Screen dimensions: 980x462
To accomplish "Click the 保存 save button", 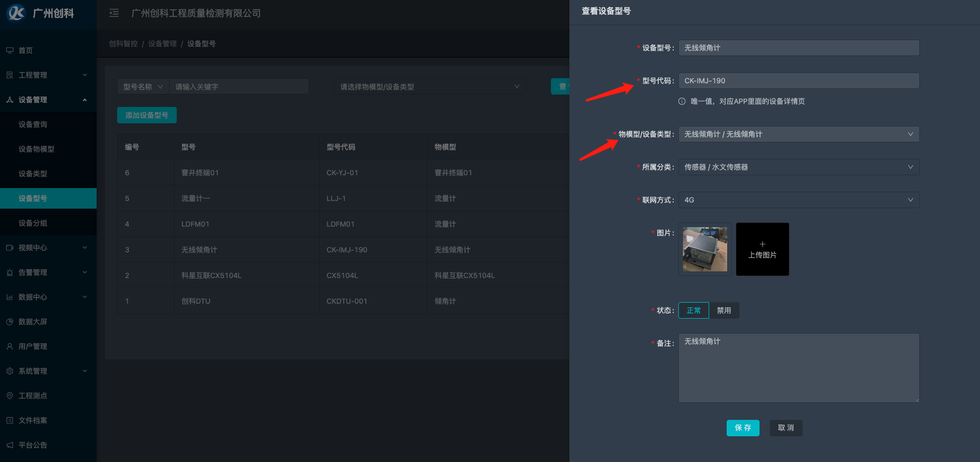I will (x=743, y=428).
